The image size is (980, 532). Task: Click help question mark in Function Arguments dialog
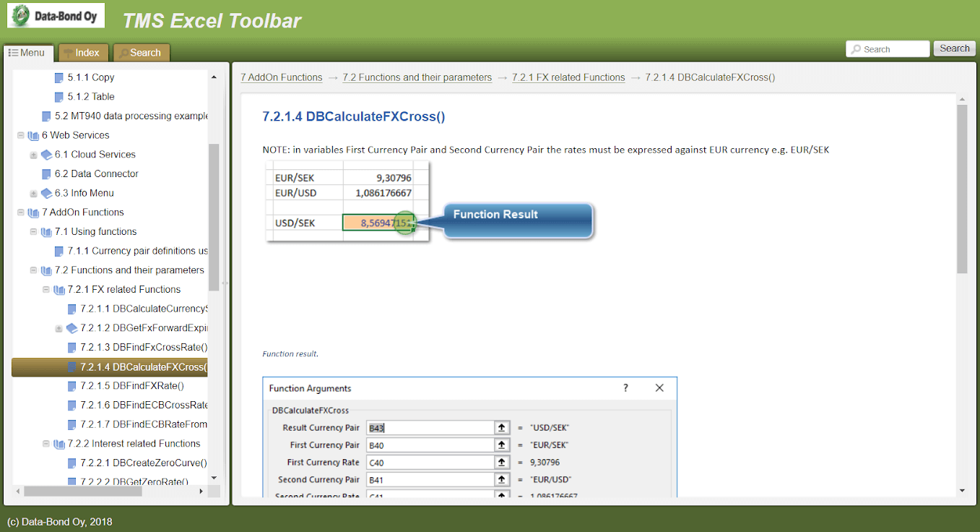coord(625,388)
